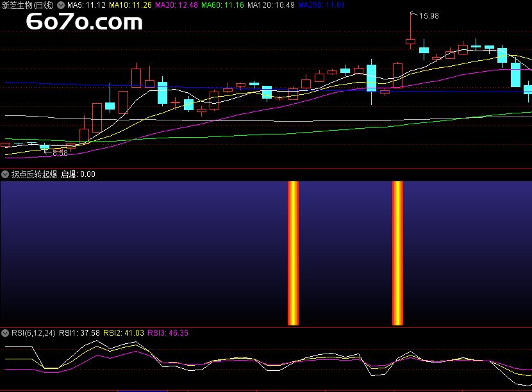Click the RSI1: 37.58 value
This screenshot has width=532, height=392.
click(79, 333)
